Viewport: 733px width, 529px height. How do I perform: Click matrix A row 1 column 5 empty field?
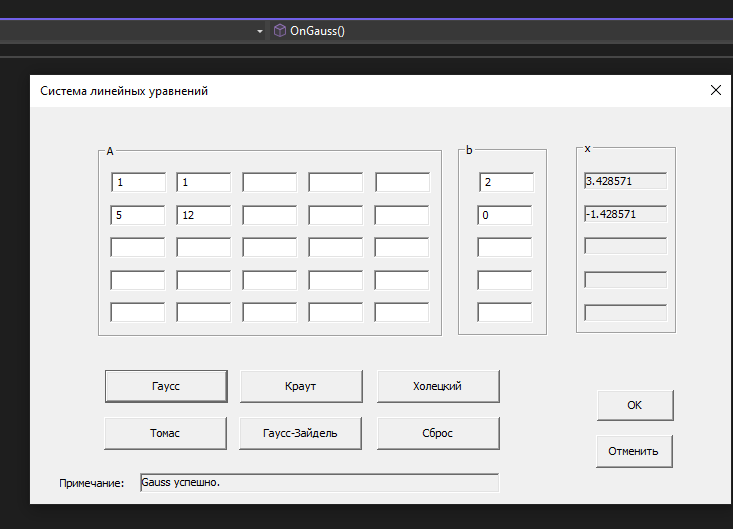point(402,182)
